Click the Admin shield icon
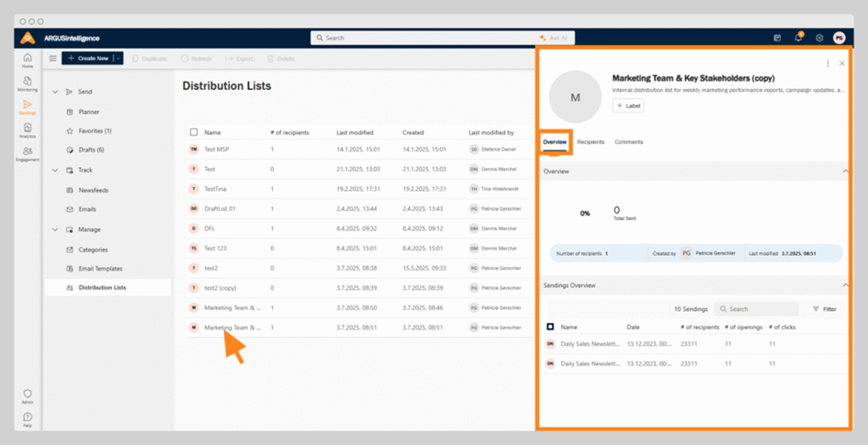The image size is (868, 445). pos(28,395)
